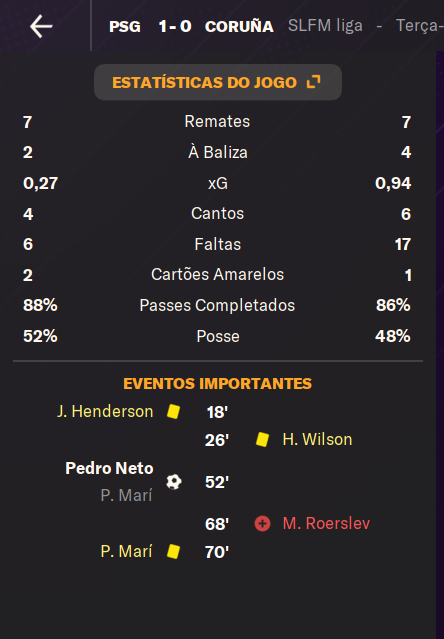Go back using the arrow icon
The height and width of the screenshot is (639, 444).
click(41, 26)
